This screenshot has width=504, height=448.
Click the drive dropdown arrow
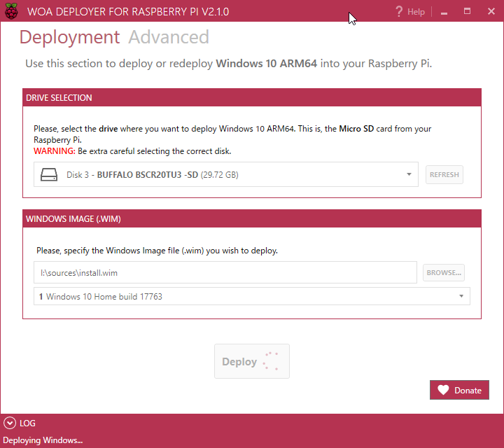click(x=409, y=174)
